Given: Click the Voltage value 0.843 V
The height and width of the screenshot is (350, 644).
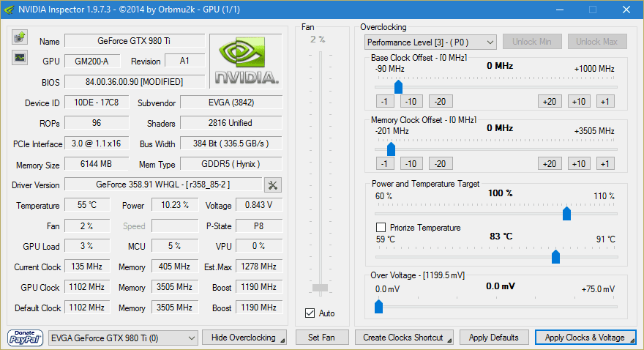Looking at the screenshot, I should point(259,205).
